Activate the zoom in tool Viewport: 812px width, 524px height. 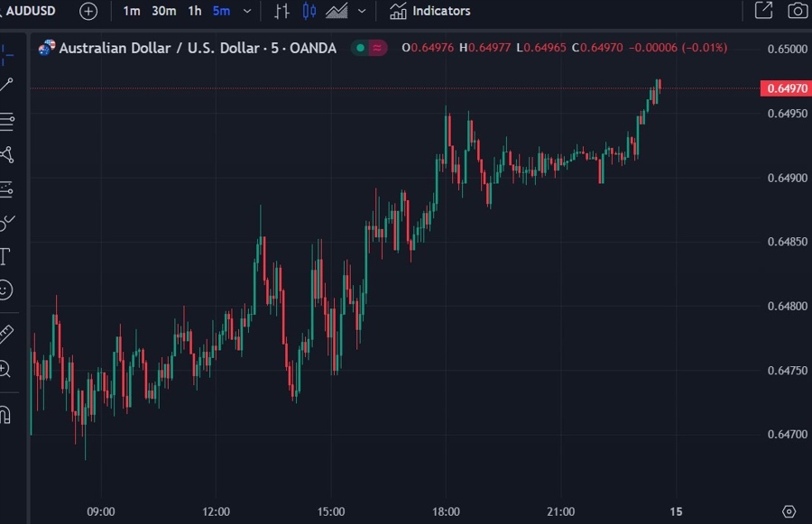[x=5, y=369]
